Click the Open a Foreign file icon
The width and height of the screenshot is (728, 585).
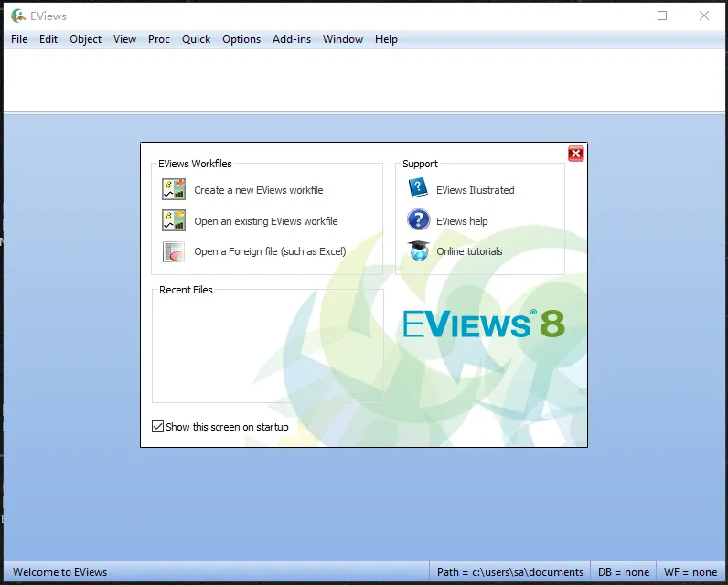pos(174,251)
